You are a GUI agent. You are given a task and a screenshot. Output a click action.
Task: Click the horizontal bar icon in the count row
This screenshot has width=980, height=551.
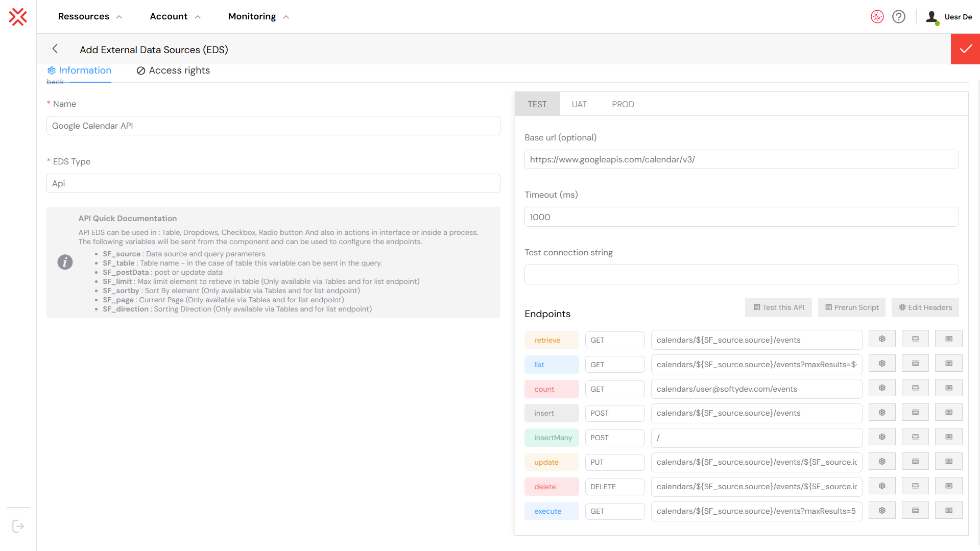click(915, 388)
